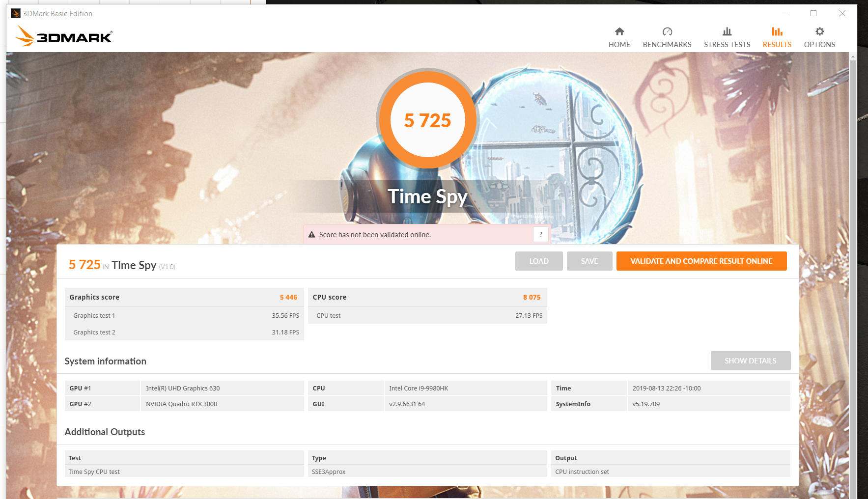This screenshot has width=868, height=499.
Task: Click the Results orange bars icon
Action: tap(777, 31)
